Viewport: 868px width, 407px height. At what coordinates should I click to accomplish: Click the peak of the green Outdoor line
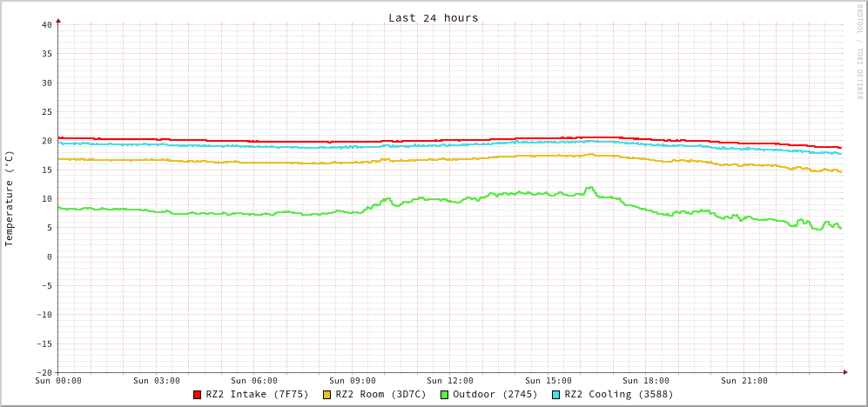[590, 187]
